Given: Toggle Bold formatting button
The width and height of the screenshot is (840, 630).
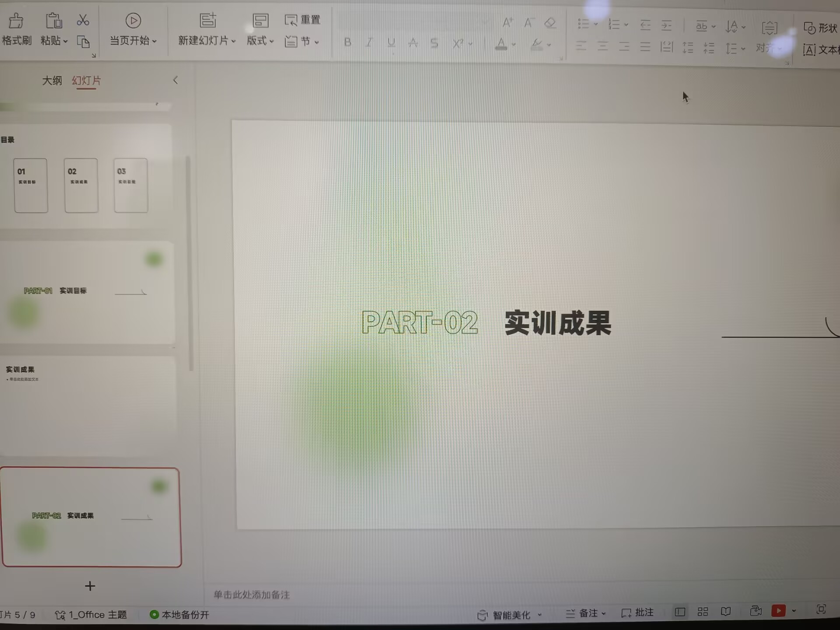Looking at the screenshot, I should [x=347, y=42].
